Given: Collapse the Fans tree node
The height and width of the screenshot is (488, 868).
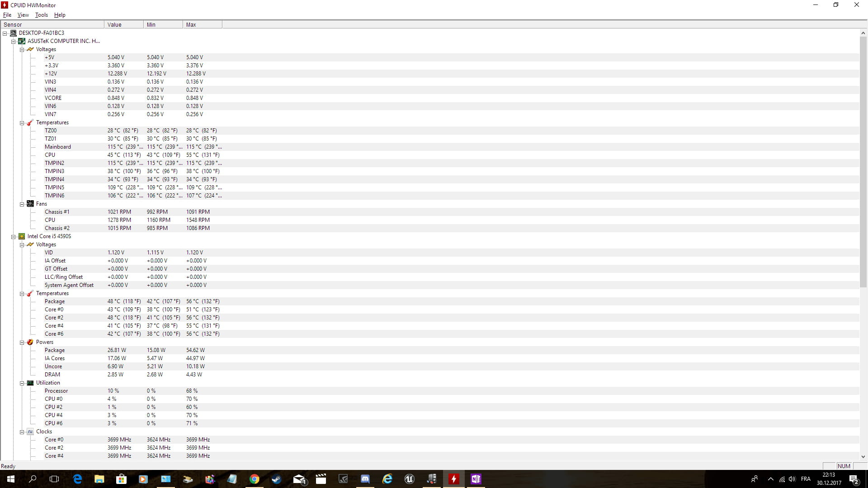Looking at the screenshot, I should [x=22, y=204].
